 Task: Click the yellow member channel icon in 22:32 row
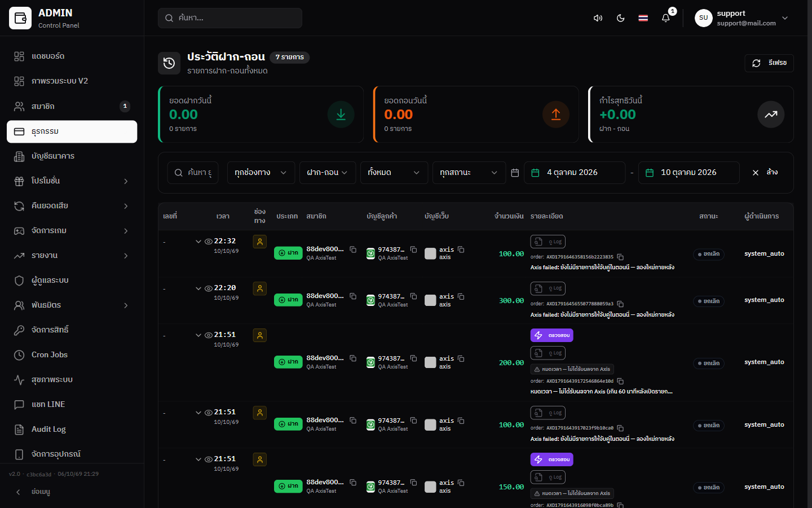tap(260, 242)
